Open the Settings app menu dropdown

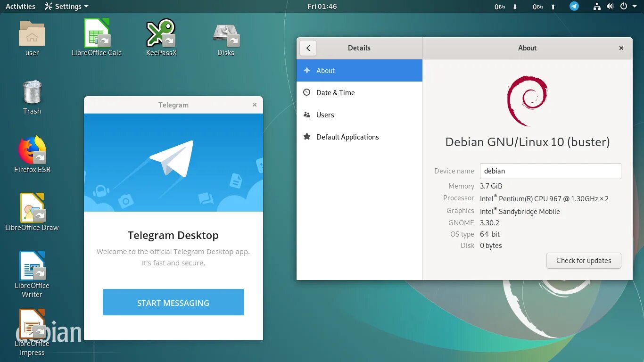pyautogui.click(x=66, y=6)
